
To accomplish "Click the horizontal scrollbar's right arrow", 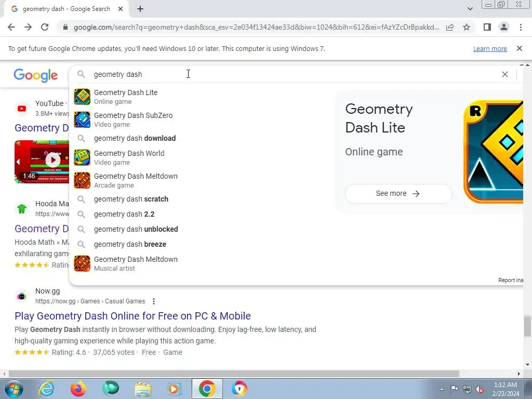I will pos(519,374).
